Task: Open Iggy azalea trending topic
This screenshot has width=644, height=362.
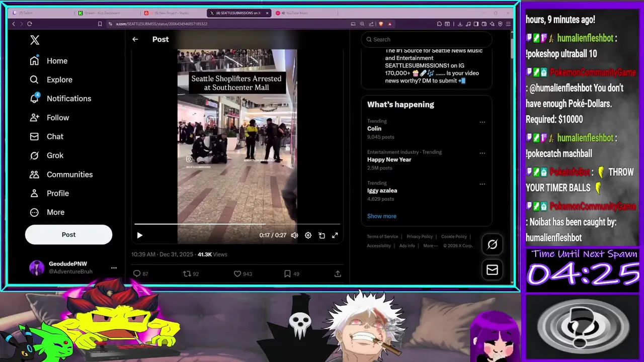Action: click(382, 191)
